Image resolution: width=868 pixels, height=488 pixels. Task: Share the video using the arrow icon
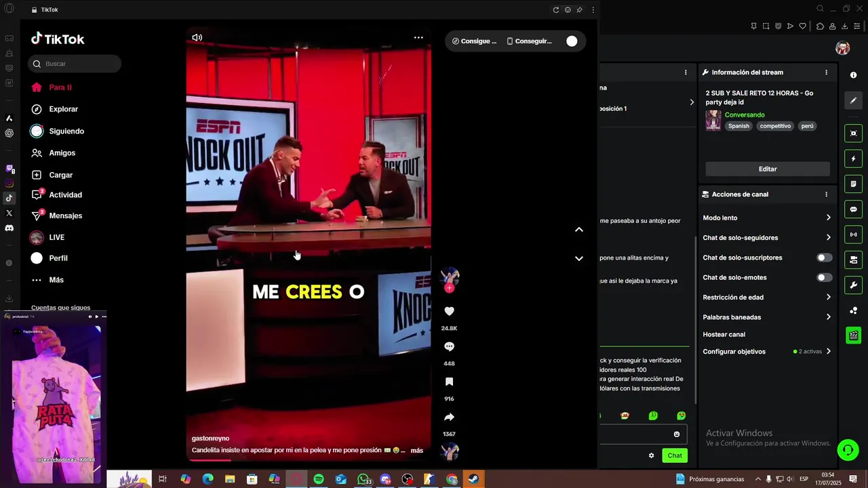point(449,417)
